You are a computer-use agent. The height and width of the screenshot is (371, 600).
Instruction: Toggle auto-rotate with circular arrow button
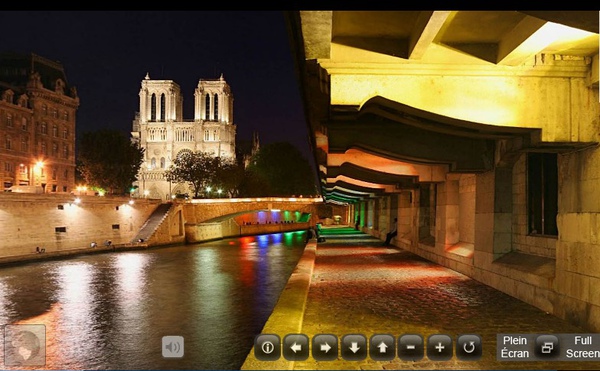point(469,347)
